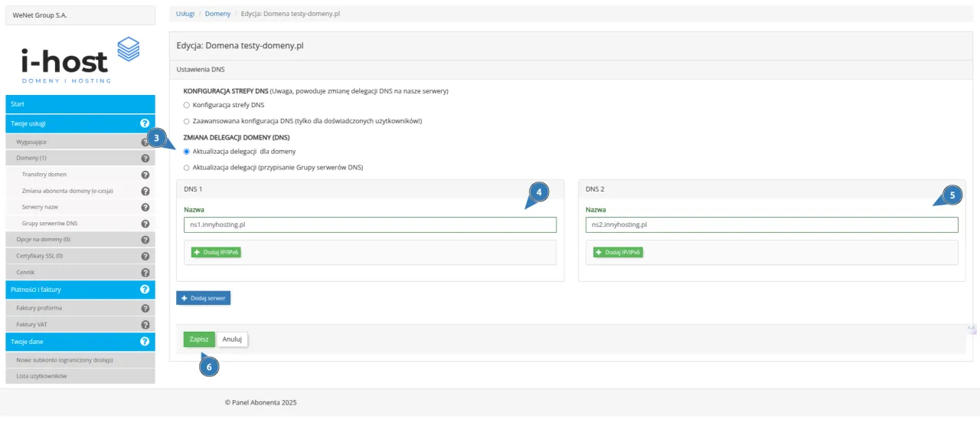Add IP/IPv6 for DNS 2 server

pyautogui.click(x=618, y=252)
